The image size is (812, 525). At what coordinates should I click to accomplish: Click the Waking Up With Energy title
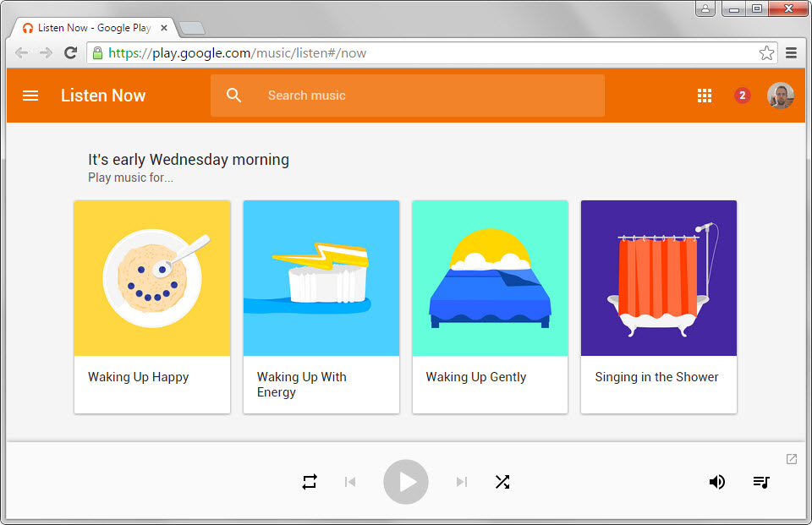pos(302,385)
